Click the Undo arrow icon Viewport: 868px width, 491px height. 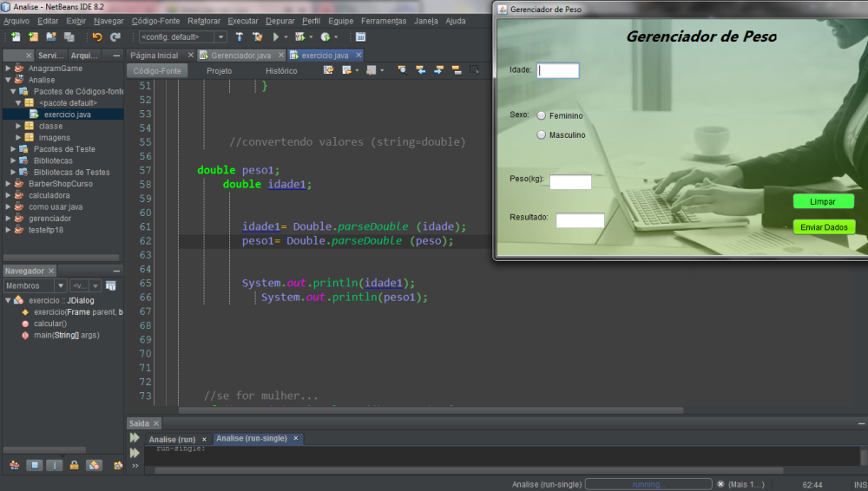(x=97, y=37)
